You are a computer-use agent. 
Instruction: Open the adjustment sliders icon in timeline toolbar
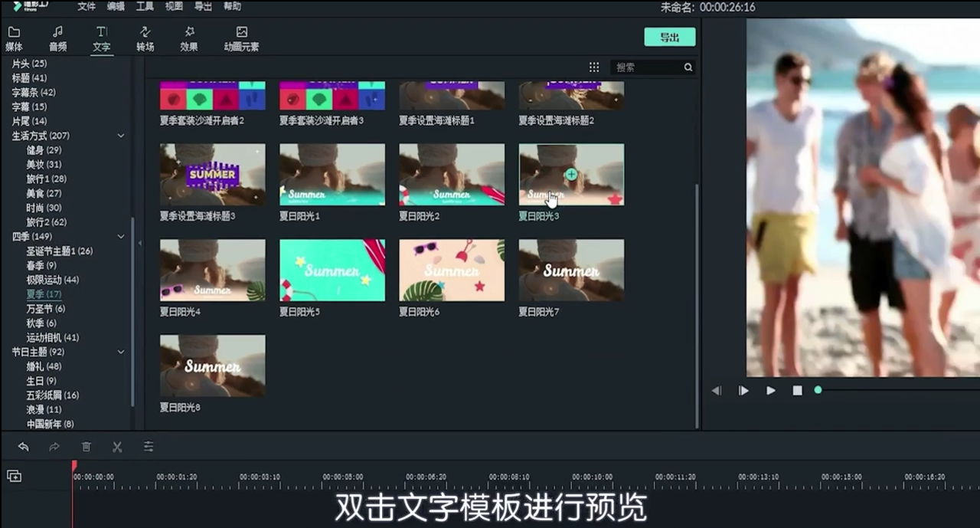click(149, 446)
